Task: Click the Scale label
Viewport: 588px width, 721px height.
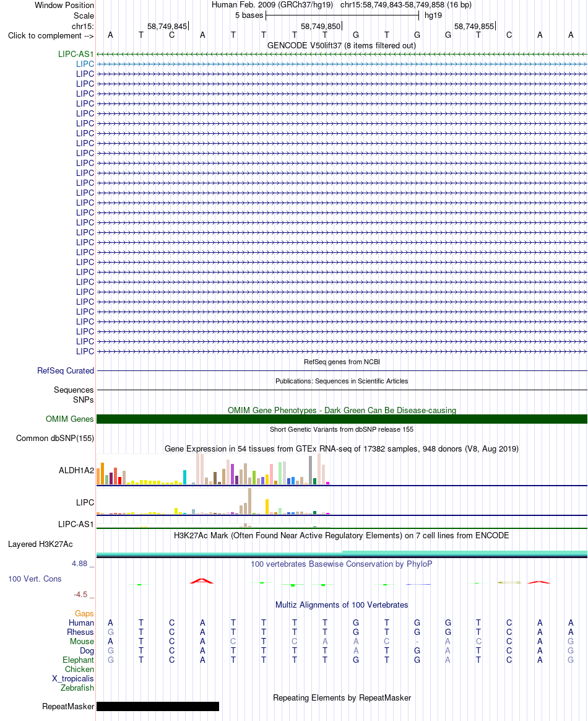Action: (x=84, y=15)
